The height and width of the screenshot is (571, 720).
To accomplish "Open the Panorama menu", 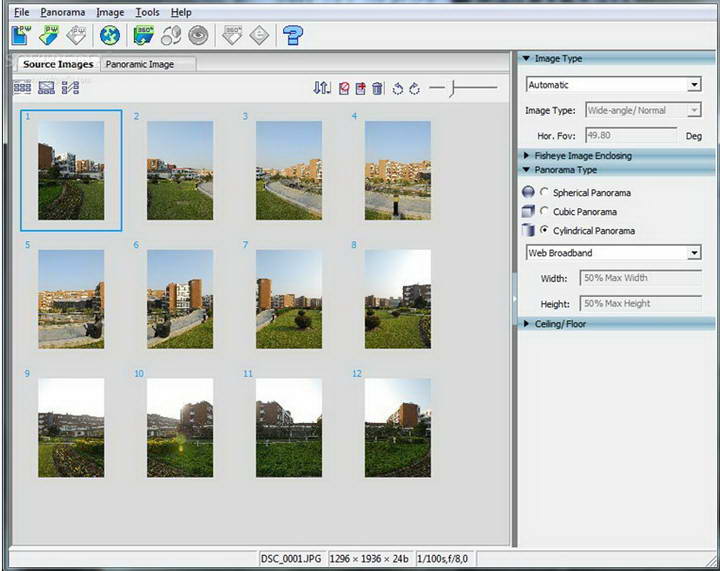I will click(x=63, y=12).
